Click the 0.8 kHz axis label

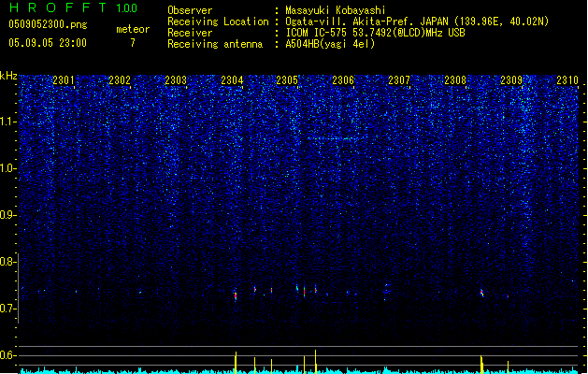[x=8, y=262]
